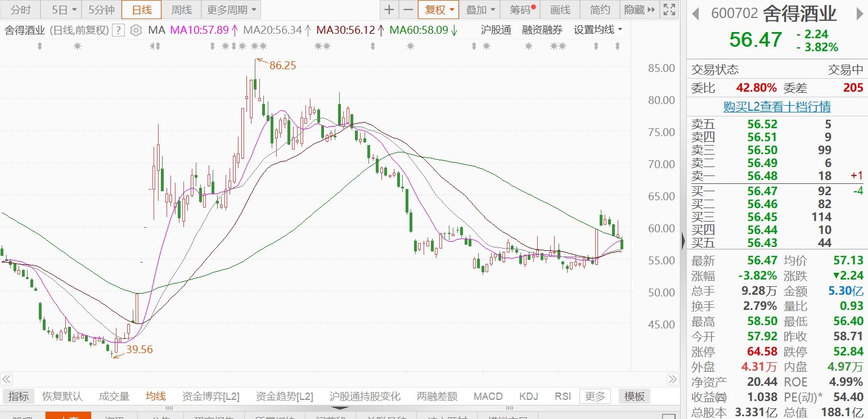Open the question mark help icon
Screen dimensions: 868x419
click(x=118, y=30)
